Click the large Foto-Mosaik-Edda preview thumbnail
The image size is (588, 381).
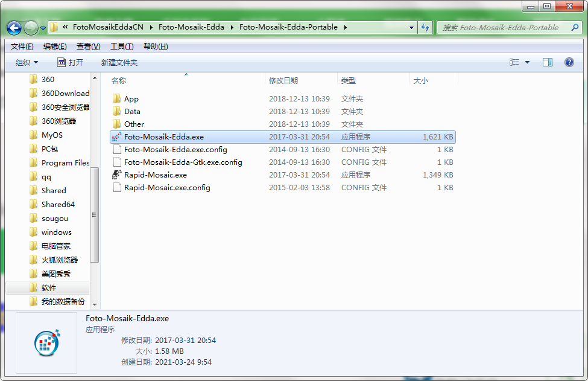pos(47,343)
